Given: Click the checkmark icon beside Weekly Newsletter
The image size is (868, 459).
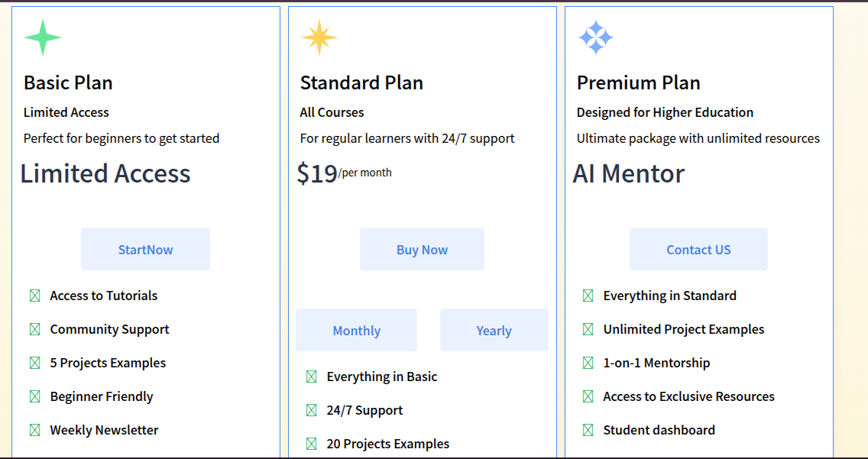Looking at the screenshot, I should click(34, 430).
